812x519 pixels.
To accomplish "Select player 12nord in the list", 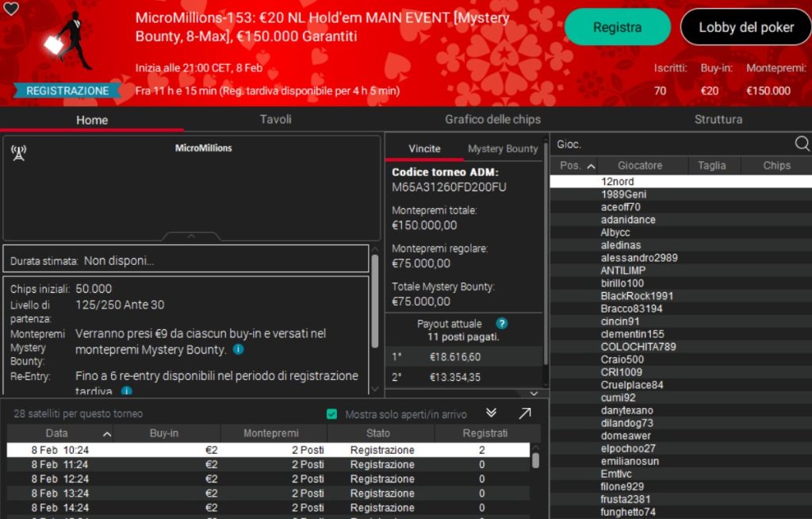I will (681, 182).
